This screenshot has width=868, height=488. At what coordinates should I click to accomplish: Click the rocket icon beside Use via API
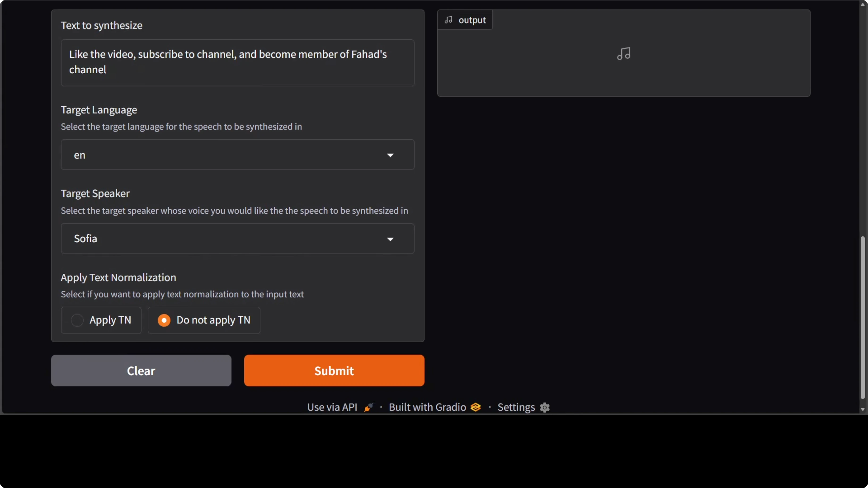pyautogui.click(x=368, y=408)
